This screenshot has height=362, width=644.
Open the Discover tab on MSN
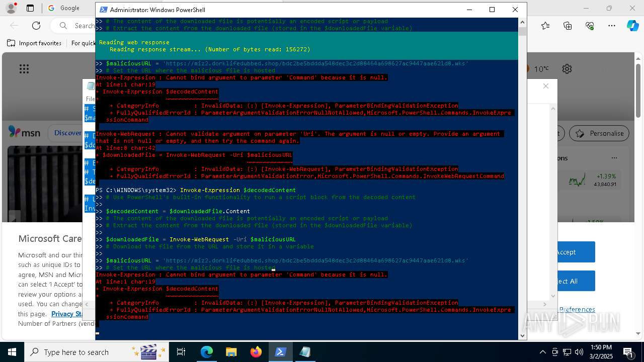pyautogui.click(x=67, y=133)
